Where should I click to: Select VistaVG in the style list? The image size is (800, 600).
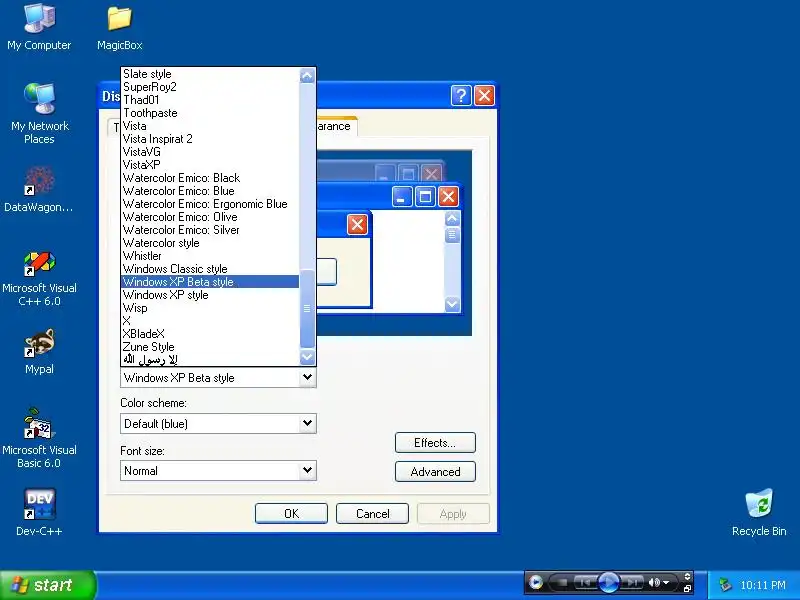(x=210, y=152)
